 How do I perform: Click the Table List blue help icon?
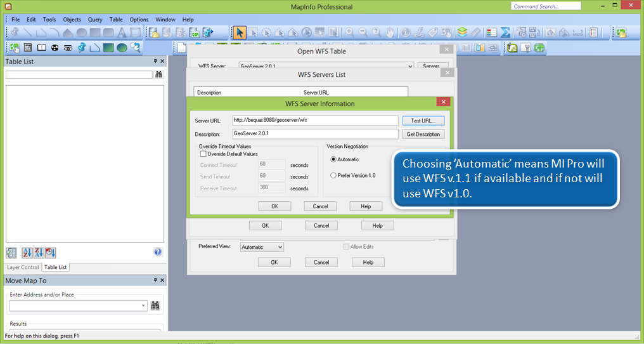(158, 252)
